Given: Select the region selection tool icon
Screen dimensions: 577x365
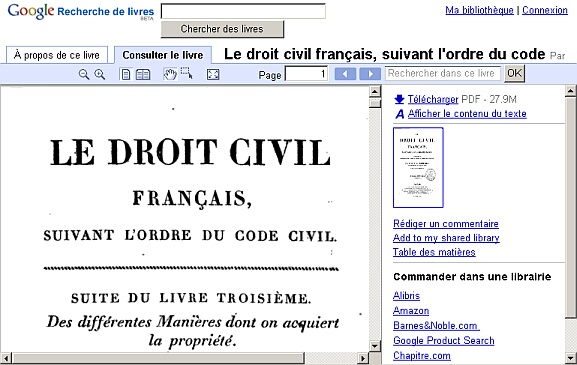Looking at the screenshot, I should [187, 73].
